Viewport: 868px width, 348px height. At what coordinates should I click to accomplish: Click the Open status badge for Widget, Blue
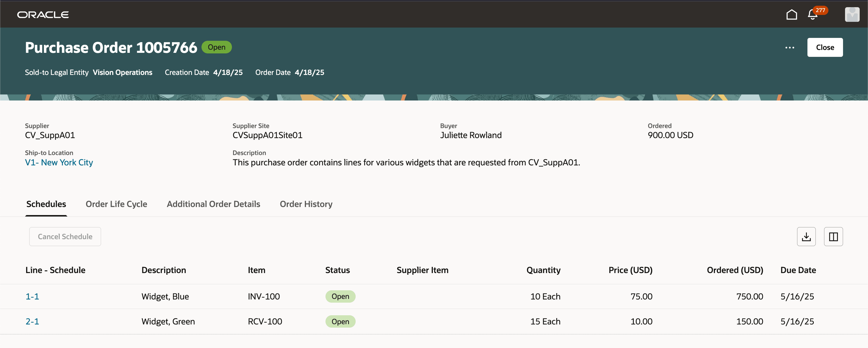pos(340,296)
